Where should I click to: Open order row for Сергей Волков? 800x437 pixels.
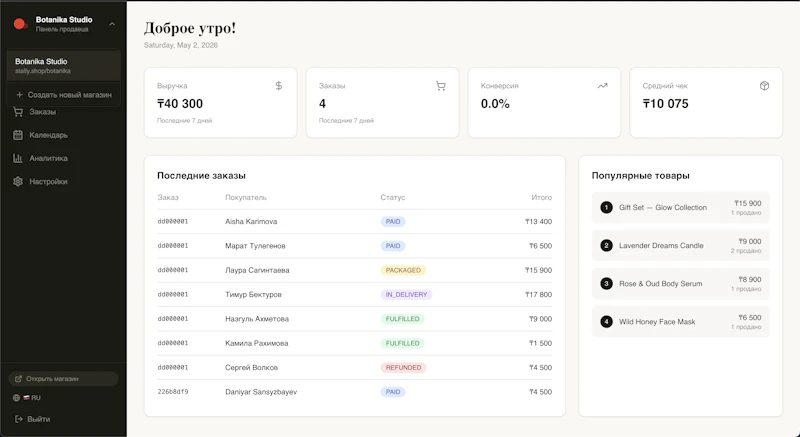click(355, 368)
